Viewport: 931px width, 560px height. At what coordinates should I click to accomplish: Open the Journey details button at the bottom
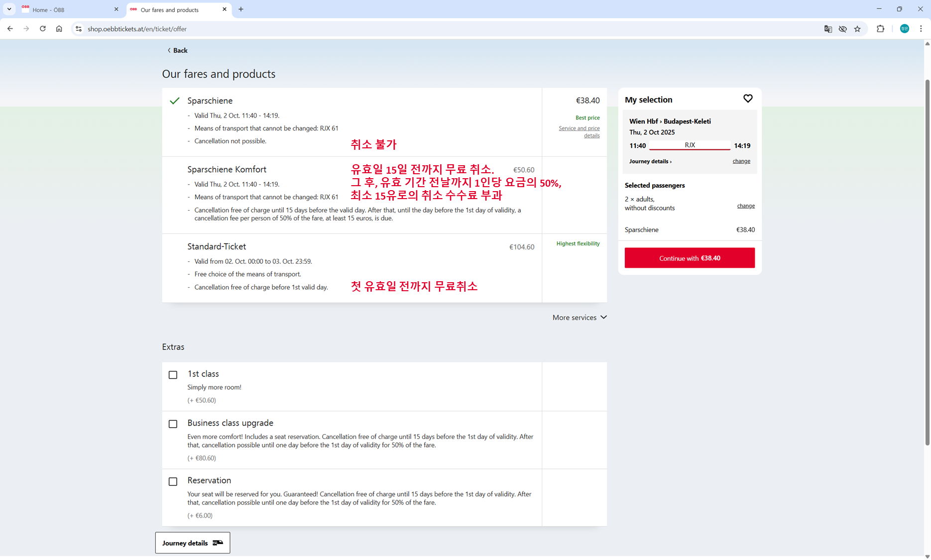coord(193,543)
